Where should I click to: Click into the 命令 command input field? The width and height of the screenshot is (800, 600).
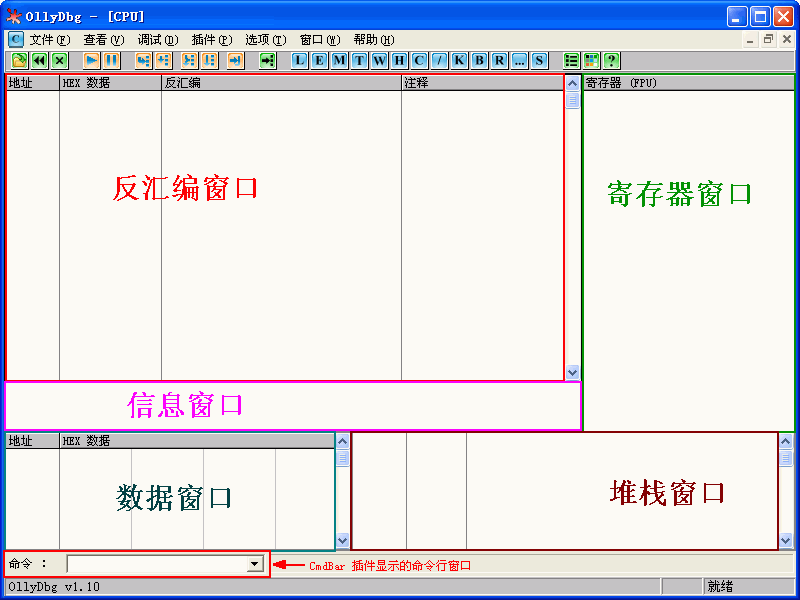pyautogui.click(x=157, y=564)
